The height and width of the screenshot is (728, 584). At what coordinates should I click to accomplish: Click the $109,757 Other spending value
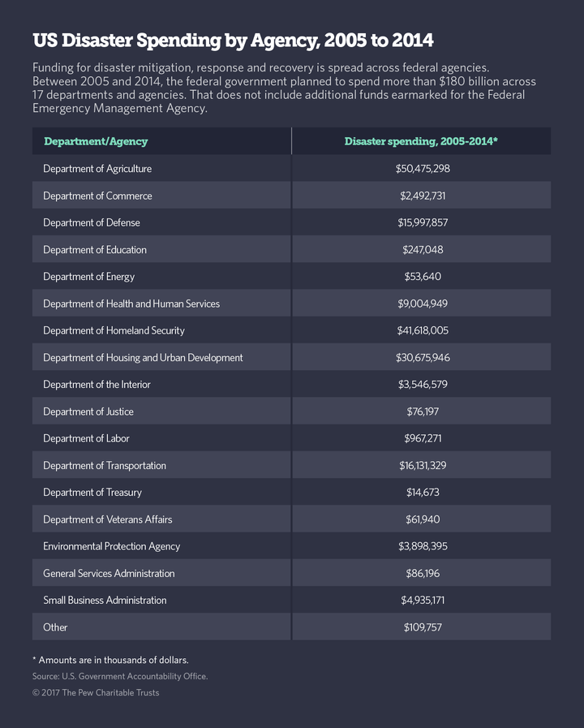[x=423, y=627]
